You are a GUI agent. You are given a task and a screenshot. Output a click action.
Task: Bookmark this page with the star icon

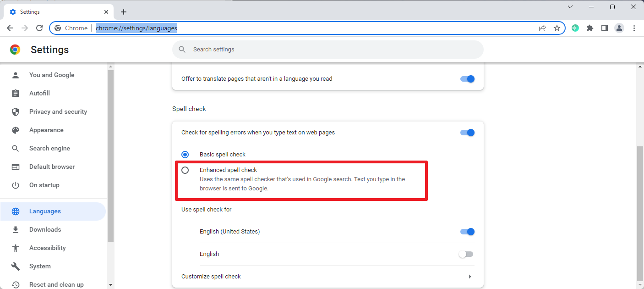[x=557, y=28]
